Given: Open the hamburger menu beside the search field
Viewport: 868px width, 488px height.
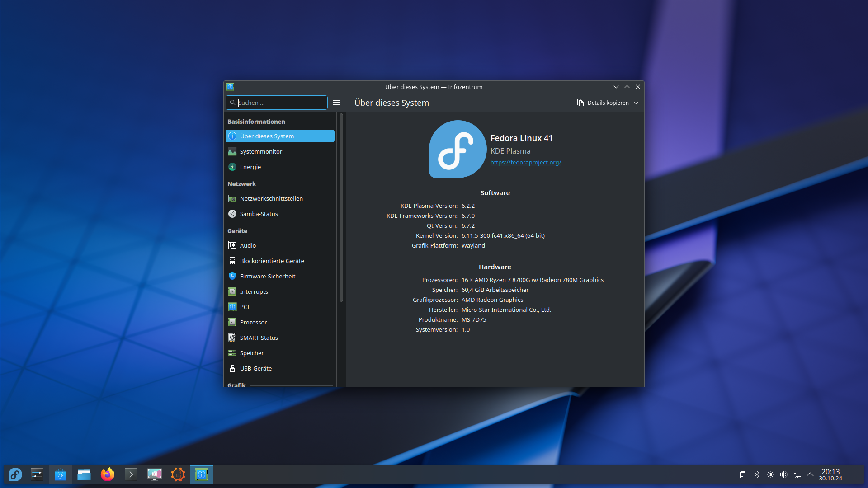Looking at the screenshot, I should [336, 103].
